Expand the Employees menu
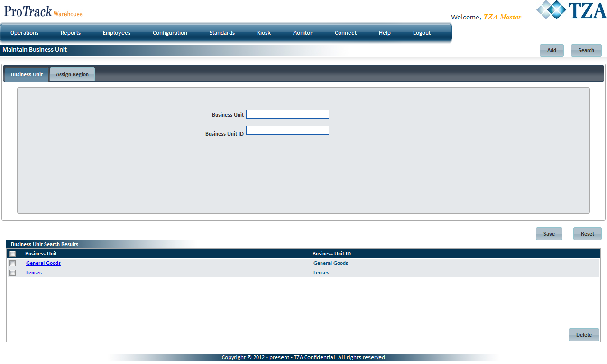The height and width of the screenshot is (364, 607). click(117, 33)
